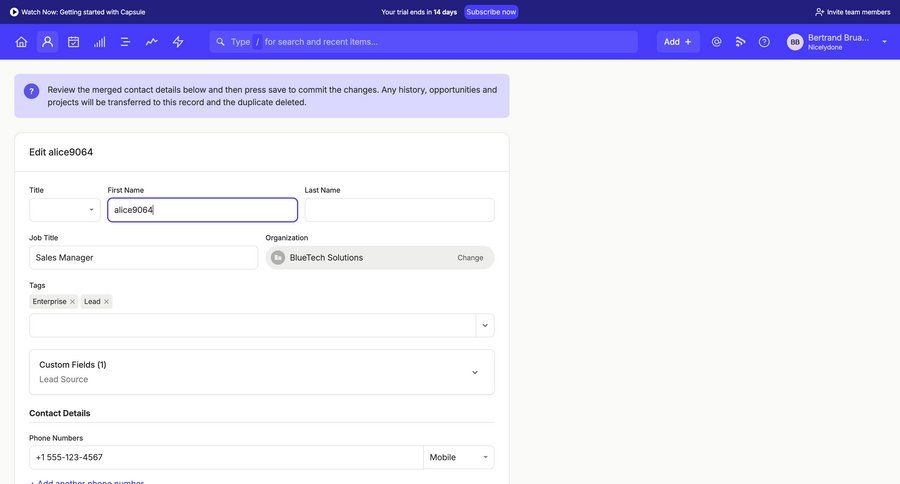Open the Calendar and tasks icon
This screenshot has height=484, width=900.
(x=73, y=42)
